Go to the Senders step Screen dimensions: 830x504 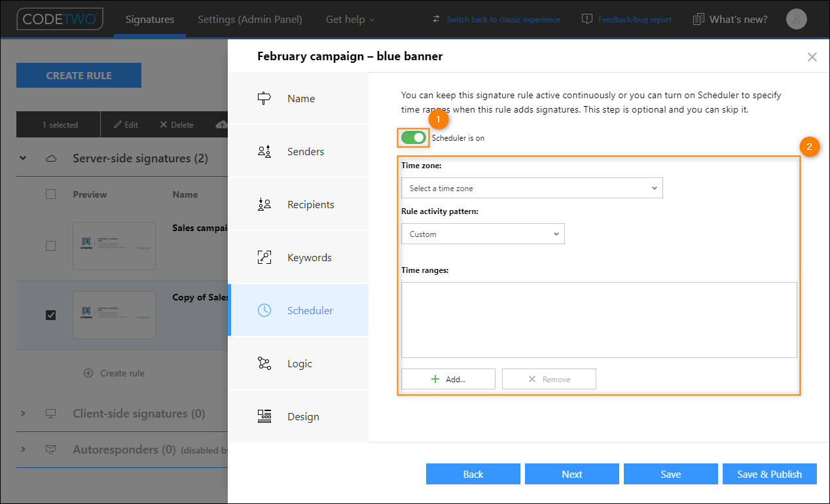[x=298, y=151]
